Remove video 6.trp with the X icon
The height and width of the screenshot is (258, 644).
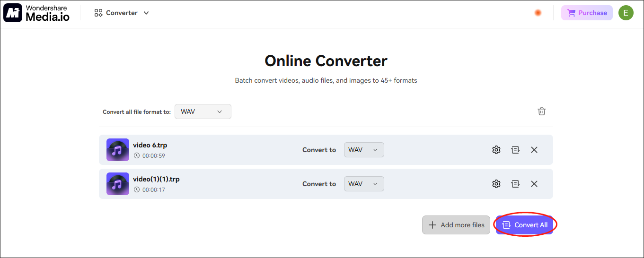coord(534,150)
